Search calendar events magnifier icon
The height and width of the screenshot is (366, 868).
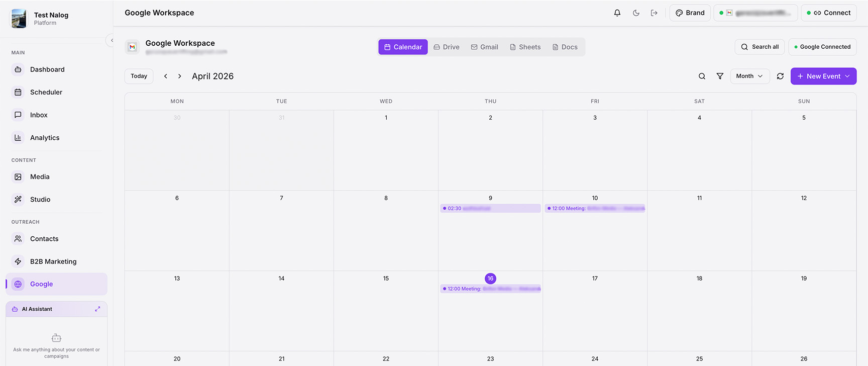(x=702, y=76)
